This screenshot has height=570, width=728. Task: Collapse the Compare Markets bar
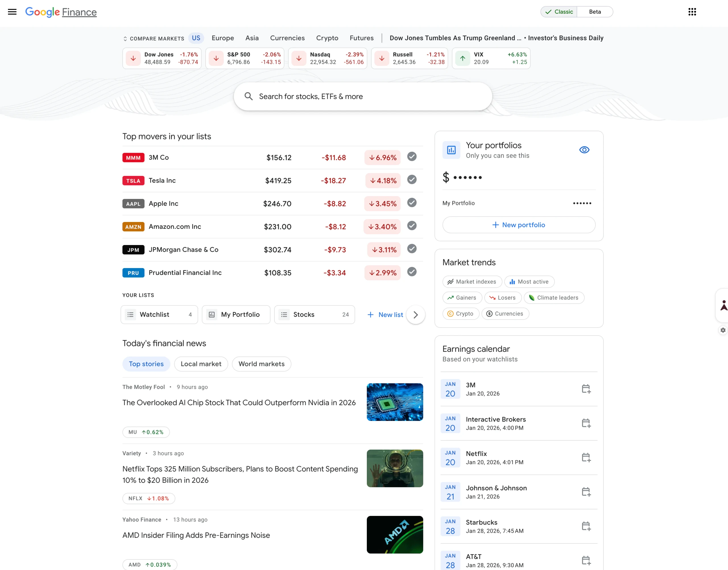126,38
